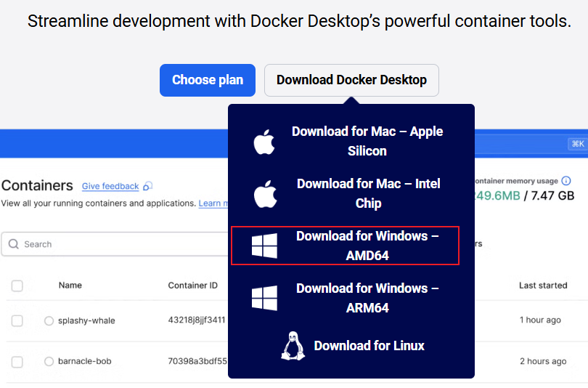Viewport: 588px width, 388px height.
Task: Click the magnifying glass search icon
Action: coord(14,244)
